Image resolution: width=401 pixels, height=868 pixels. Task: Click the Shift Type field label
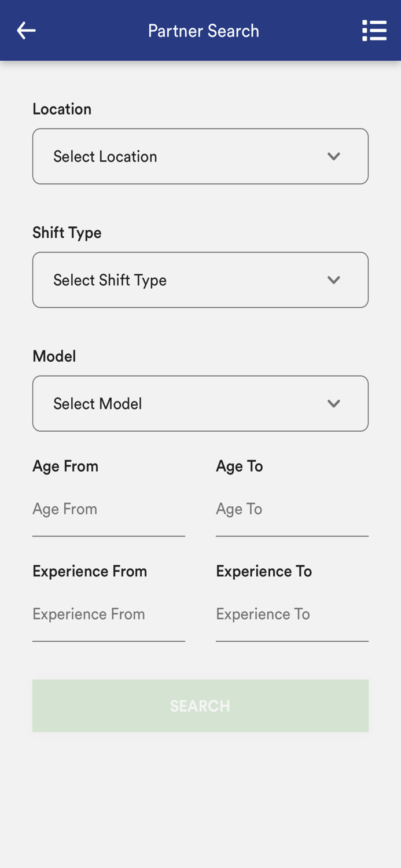pyautogui.click(x=67, y=233)
